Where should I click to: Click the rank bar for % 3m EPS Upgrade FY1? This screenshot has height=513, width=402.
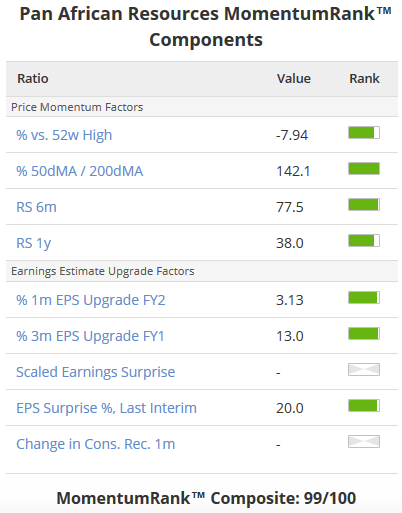coord(364,334)
